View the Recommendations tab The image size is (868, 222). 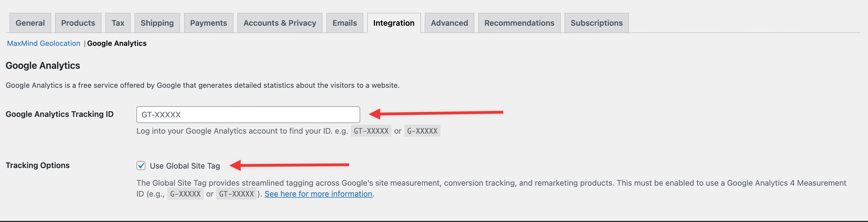(x=519, y=23)
